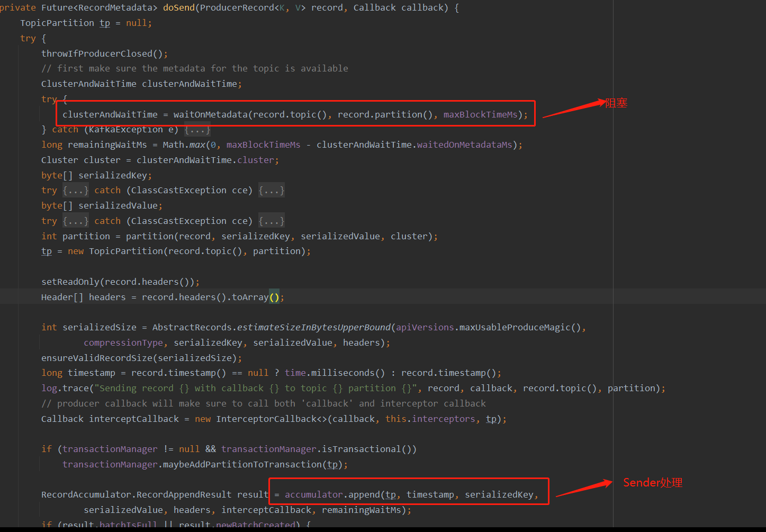The image size is (766, 532).
Task: Click the highlighted parentheses after toArray
Action: point(274,297)
